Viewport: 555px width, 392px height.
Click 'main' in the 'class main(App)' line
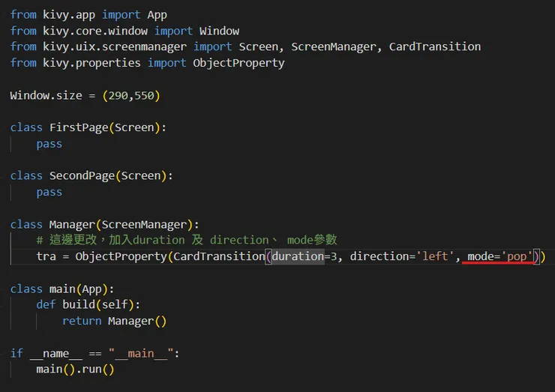(x=62, y=289)
